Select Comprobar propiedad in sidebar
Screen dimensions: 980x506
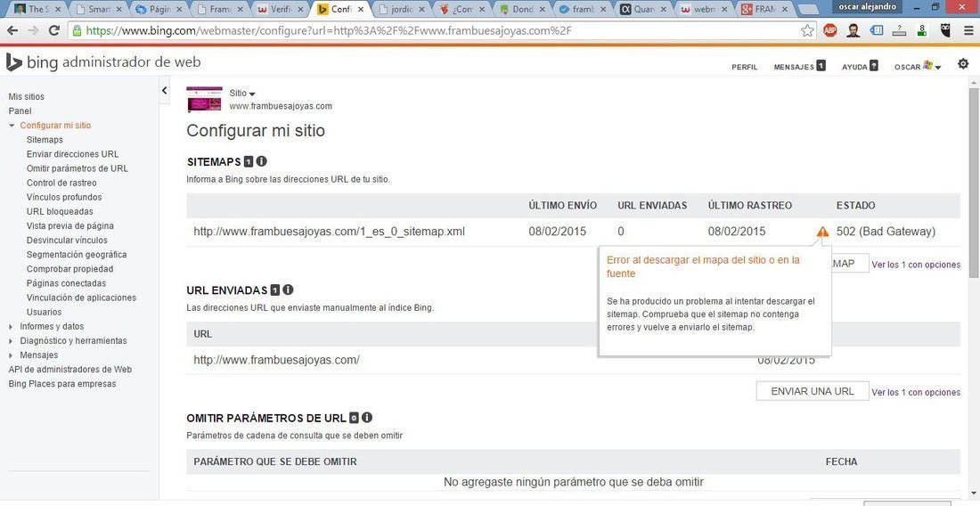point(70,269)
